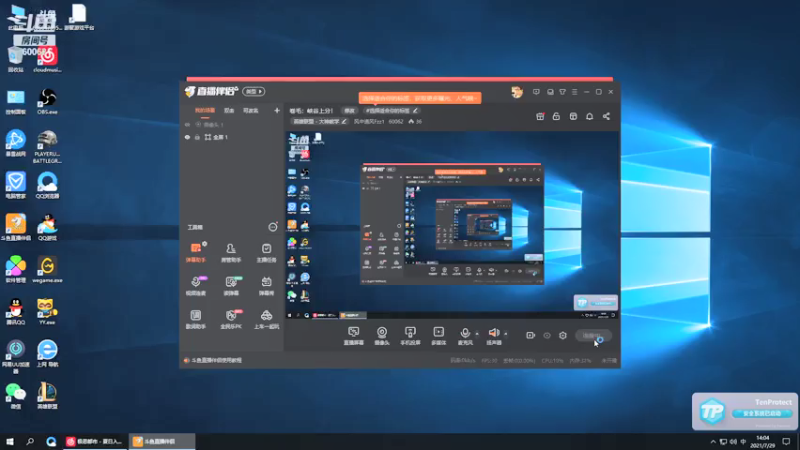
Task: Open OBS.exe desktop shortcut
Action: click(x=47, y=101)
